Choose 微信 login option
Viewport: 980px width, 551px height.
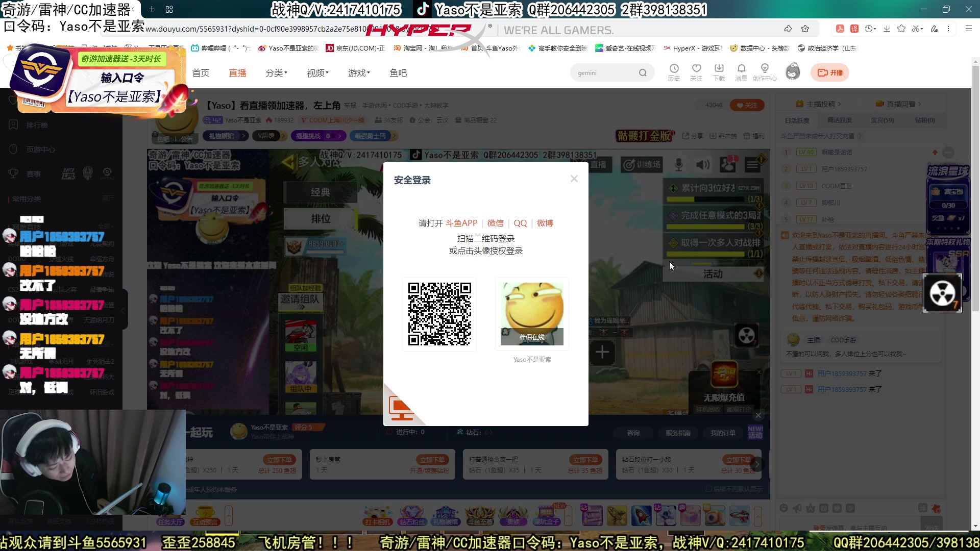tap(495, 223)
